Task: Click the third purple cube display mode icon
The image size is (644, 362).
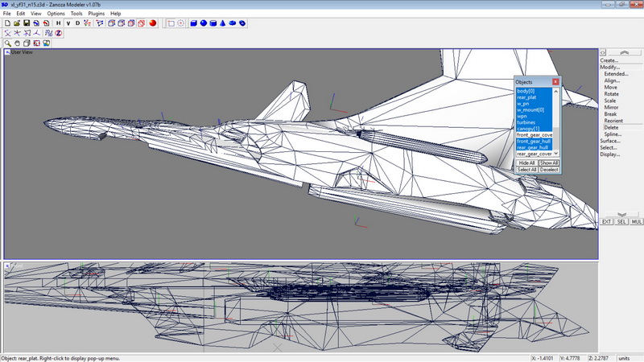Action: [131, 23]
